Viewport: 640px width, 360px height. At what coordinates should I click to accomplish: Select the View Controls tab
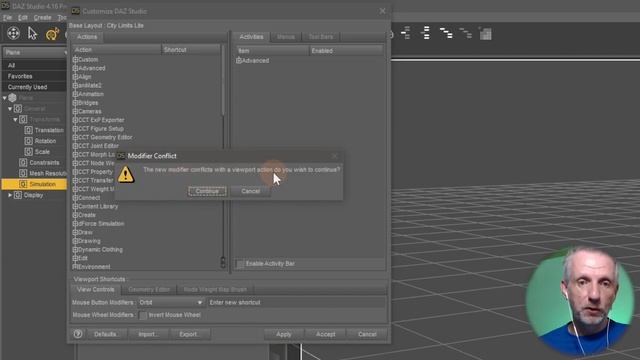(x=96, y=289)
